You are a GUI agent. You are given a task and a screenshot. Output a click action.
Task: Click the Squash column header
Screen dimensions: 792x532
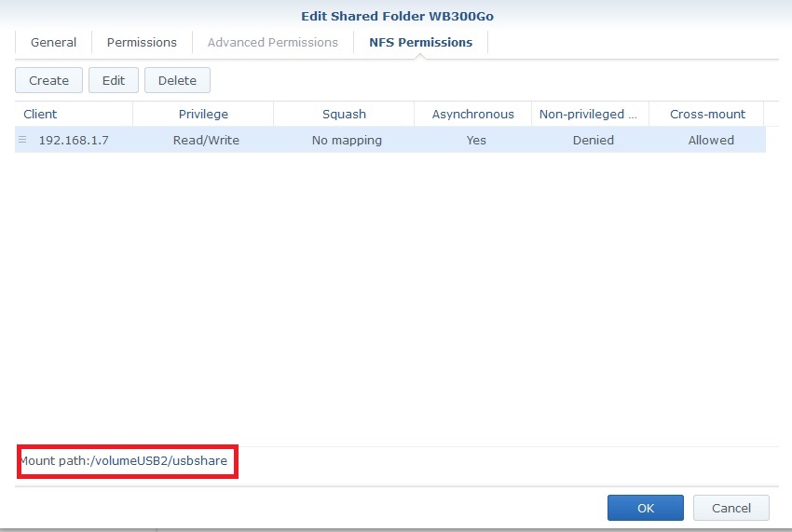(x=344, y=114)
